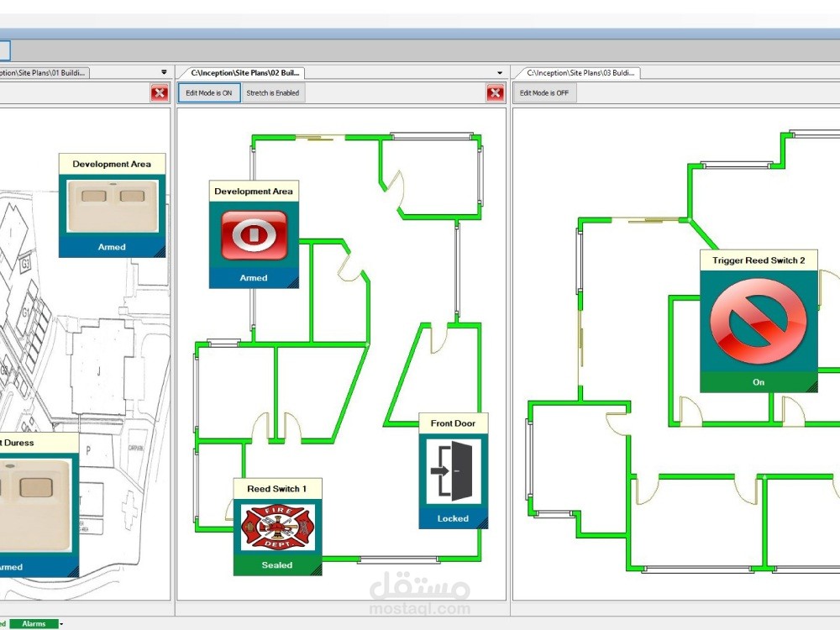Toggle the Edit Mode is ON button
Image resolution: width=840 pixels, height=630 pixels.
point(209,92)
